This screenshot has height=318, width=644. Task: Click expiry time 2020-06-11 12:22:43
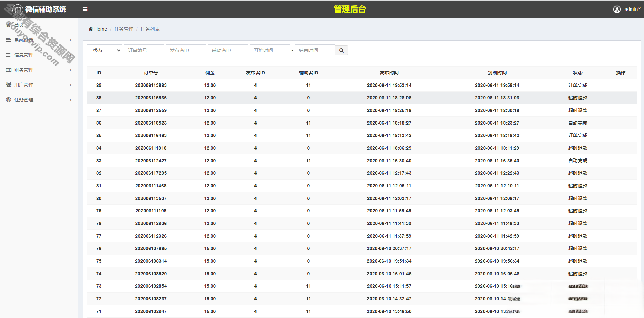click(x=497, y=173)
